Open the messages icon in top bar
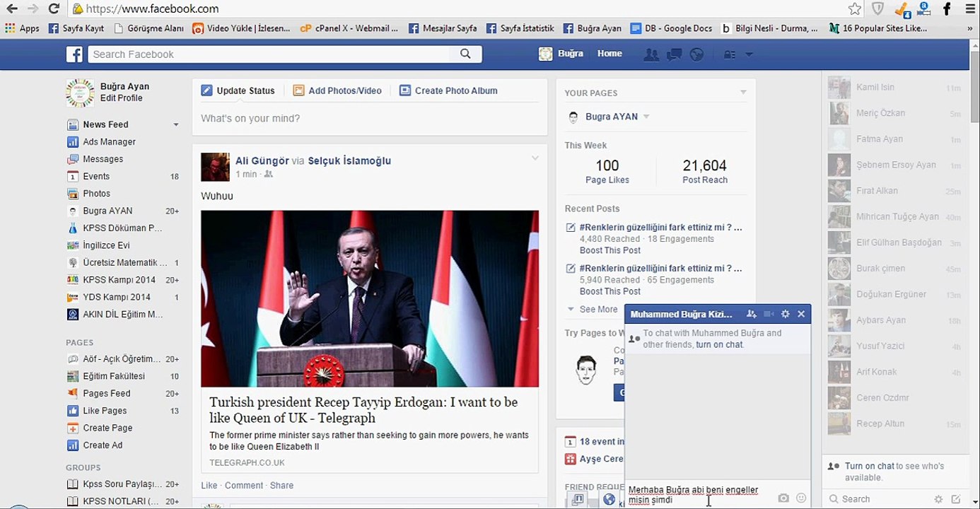Image resolution: width=980 pixels, height=509 pixels. pyautogui.click(x=674, y=54)
